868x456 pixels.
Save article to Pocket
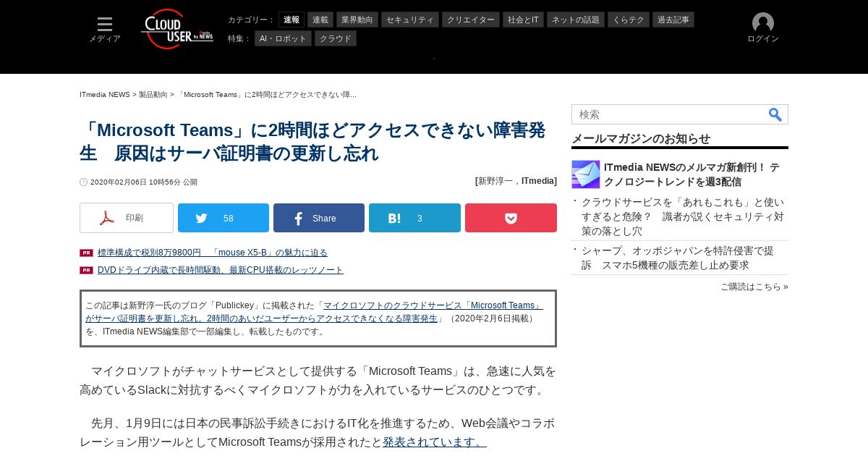(511, 218)
